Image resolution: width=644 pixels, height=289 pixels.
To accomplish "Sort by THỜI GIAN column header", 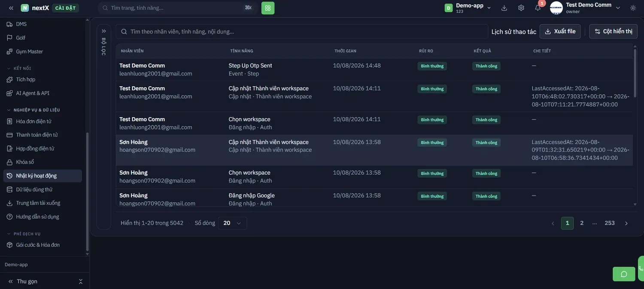I will 346,51.
